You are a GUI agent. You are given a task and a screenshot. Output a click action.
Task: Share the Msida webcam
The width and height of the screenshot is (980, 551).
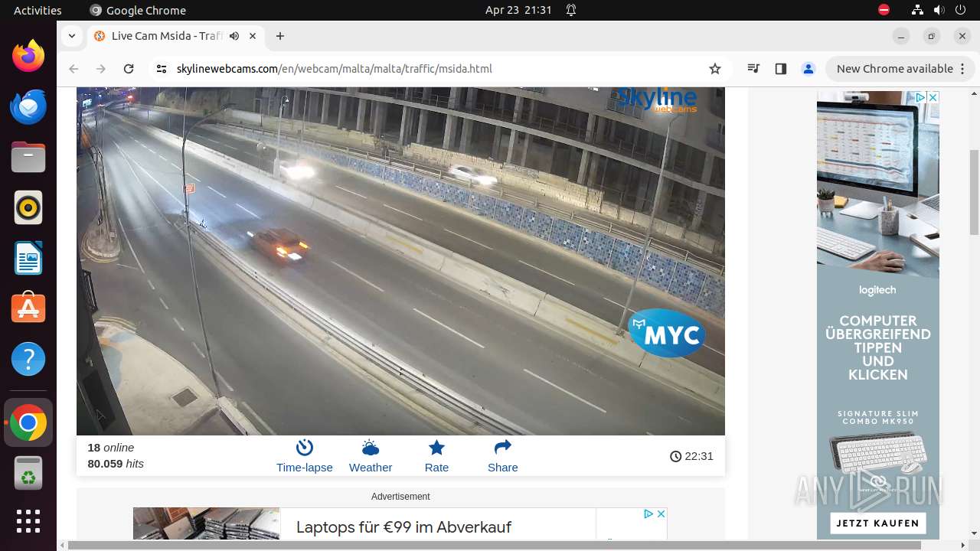[x=502, y=456]
